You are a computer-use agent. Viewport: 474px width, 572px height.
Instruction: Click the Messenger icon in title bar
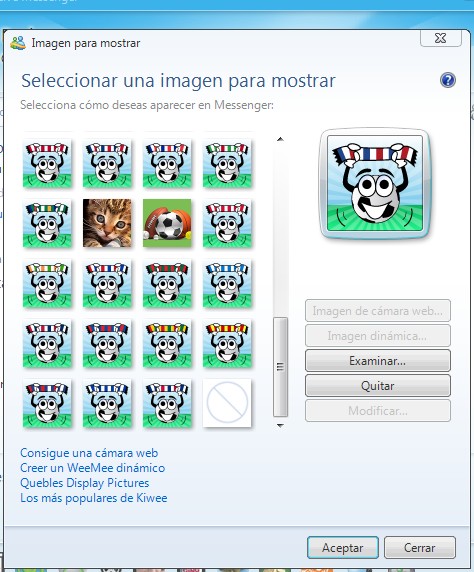(x=18, y=43)
